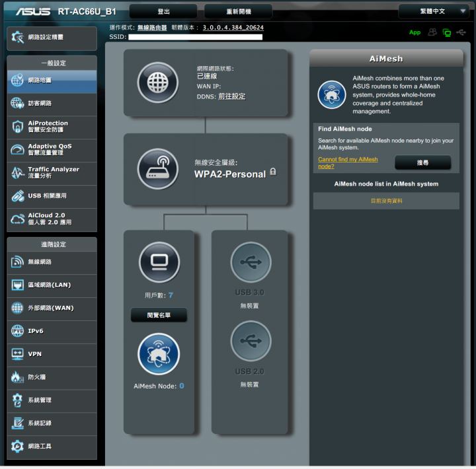Open the Quick Internet Setup wizard (網路設定精靈)

[52, 38]
